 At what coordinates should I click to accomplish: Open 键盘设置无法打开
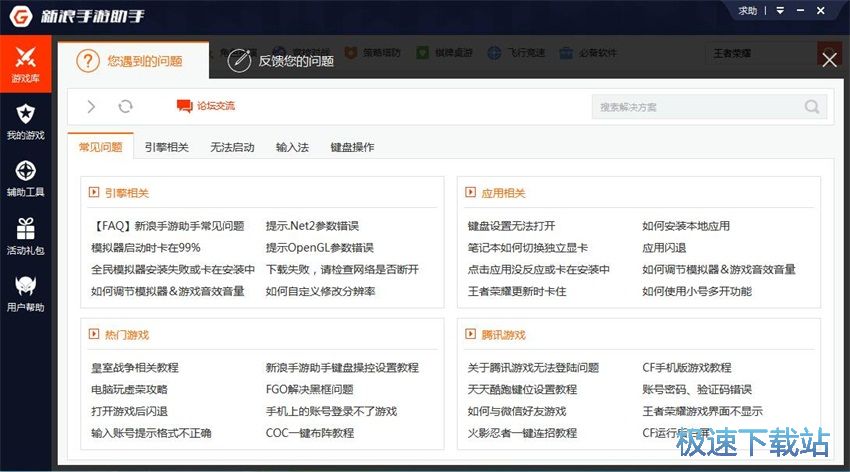511,226
